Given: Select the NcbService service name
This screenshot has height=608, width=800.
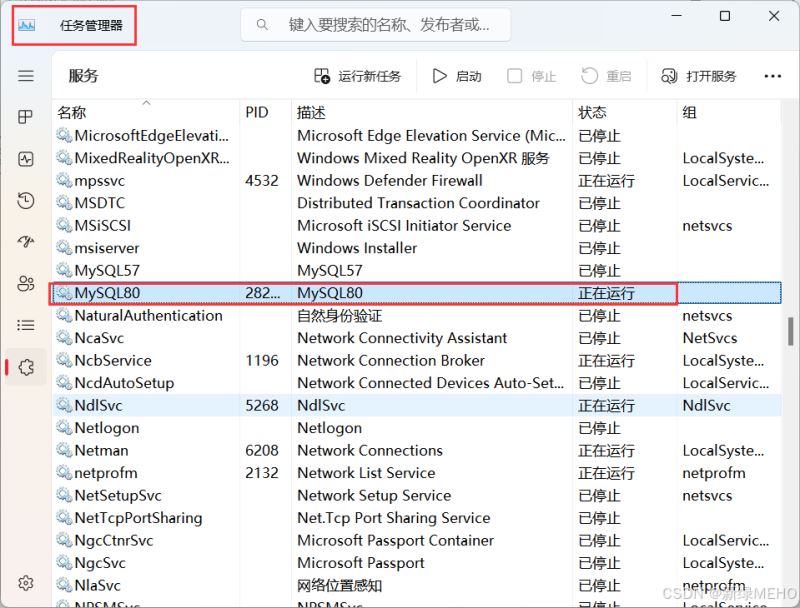Looking at the screenshot, I should 113,360.
